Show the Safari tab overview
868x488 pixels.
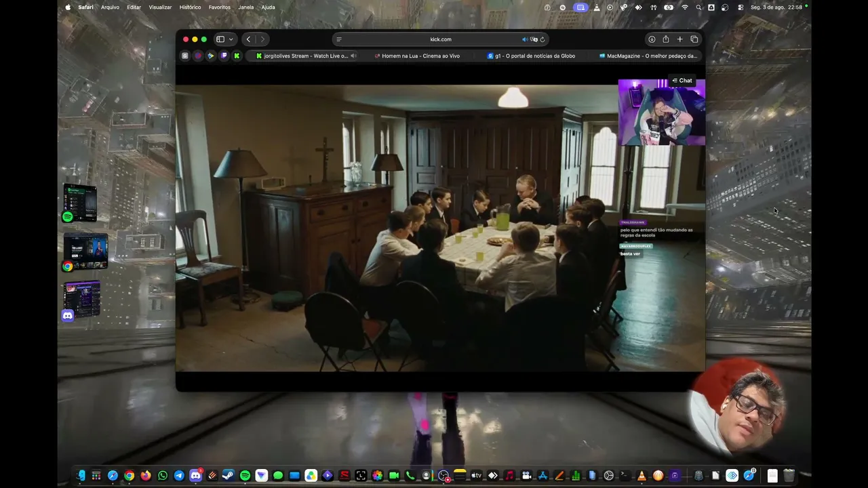point(694,39)
